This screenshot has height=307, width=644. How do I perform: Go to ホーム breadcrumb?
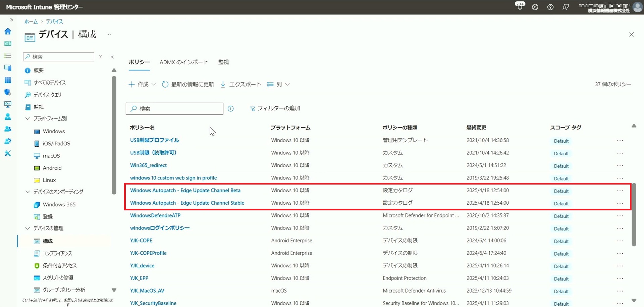click(x=31, y=21)
